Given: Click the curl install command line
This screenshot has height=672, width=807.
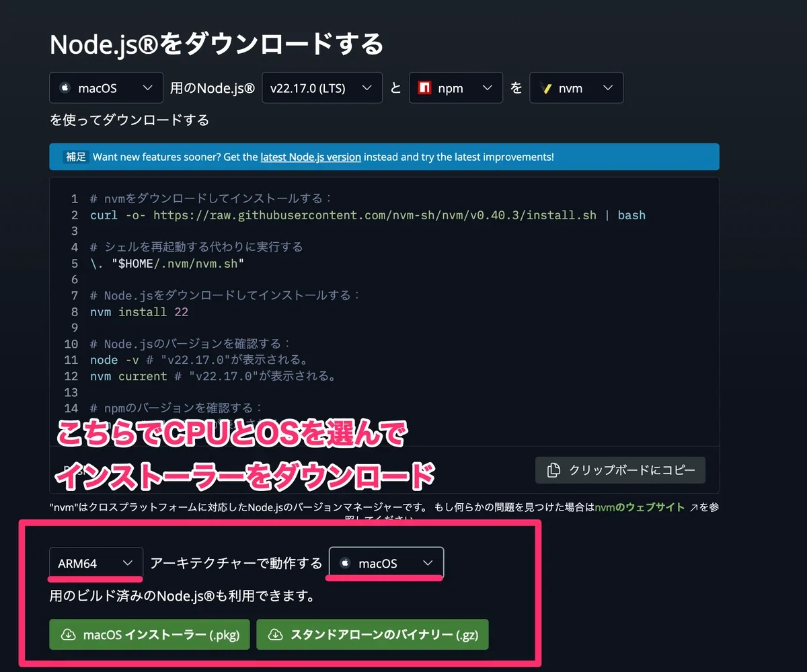Looking at the screenshot, I should (x=368, y=215).
